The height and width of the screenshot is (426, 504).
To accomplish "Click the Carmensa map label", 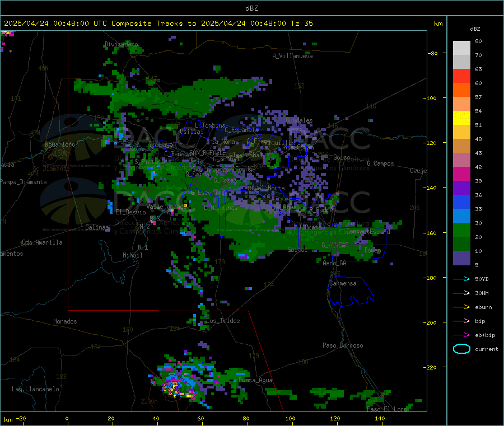I will 343,284.
